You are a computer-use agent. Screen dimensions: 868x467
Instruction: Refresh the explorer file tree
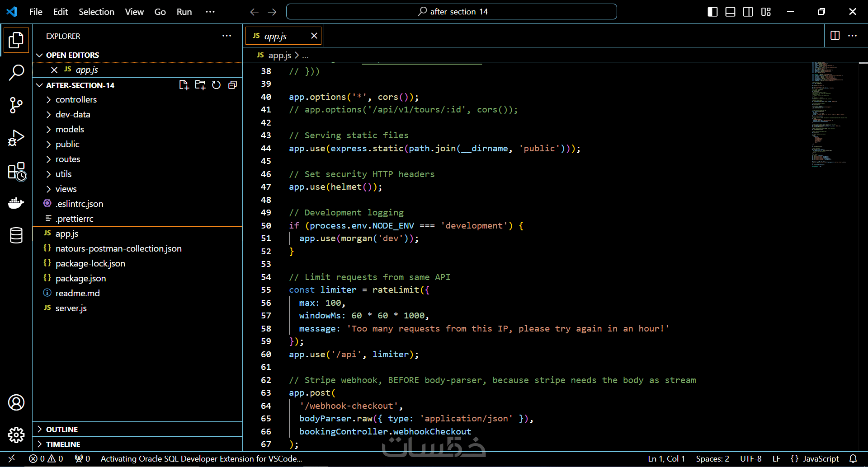[216, 85]
